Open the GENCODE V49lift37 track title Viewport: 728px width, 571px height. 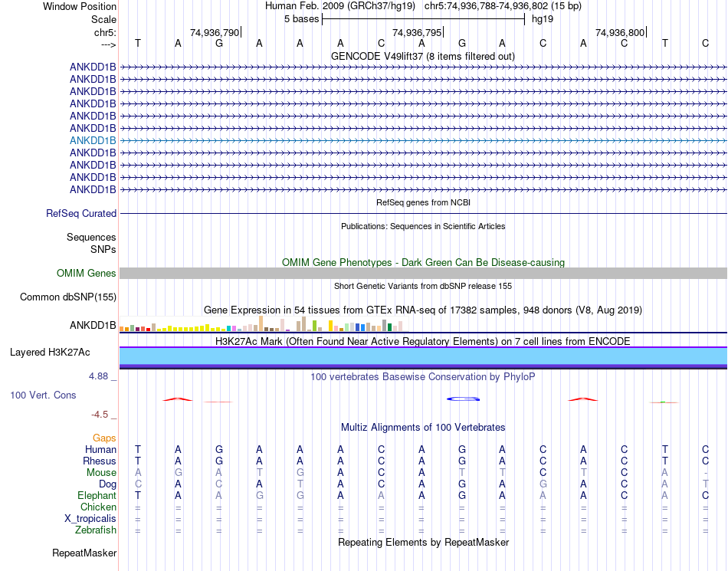click(x=422, y=56)
